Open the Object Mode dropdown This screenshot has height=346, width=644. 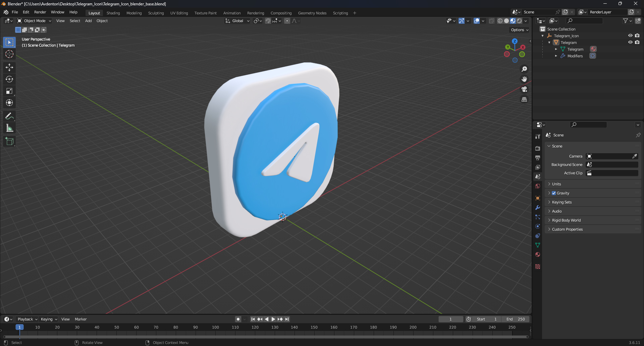(x=34, y=21)
